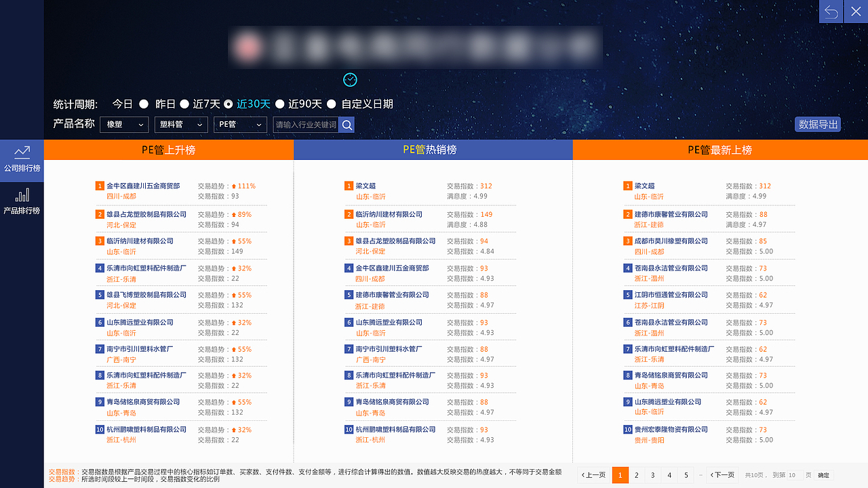Open 雄县占龙塑胶制品有限公司 in the 上升榜 list
This screenshot has height=488, width=868.
pyautogui.click(x=146, y=214)
